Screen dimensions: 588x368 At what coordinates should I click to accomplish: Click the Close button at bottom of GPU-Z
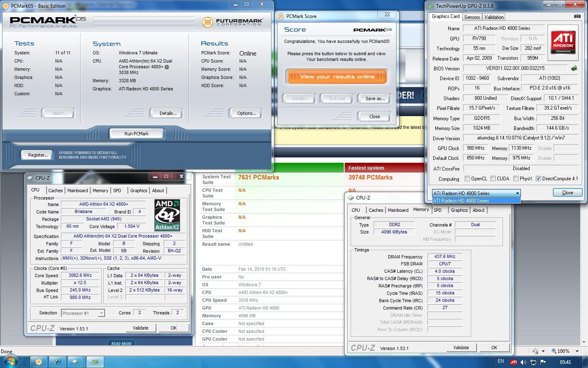click(567, 193)
